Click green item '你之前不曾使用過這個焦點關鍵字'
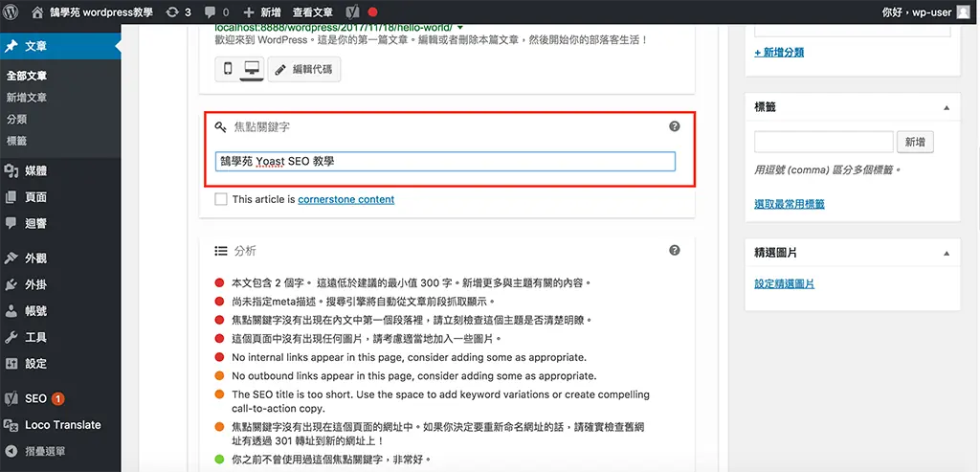This screenshot has width=980, height=472. [x=331, y=461]
